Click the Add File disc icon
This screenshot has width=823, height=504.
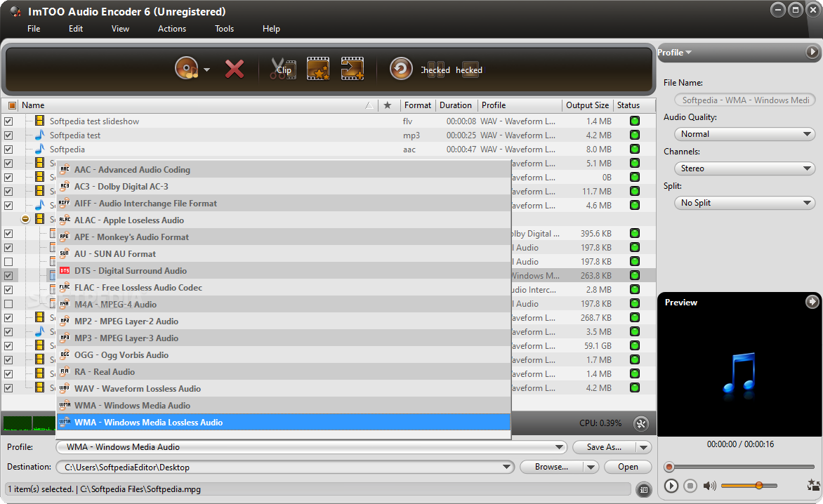pos(187,69)
